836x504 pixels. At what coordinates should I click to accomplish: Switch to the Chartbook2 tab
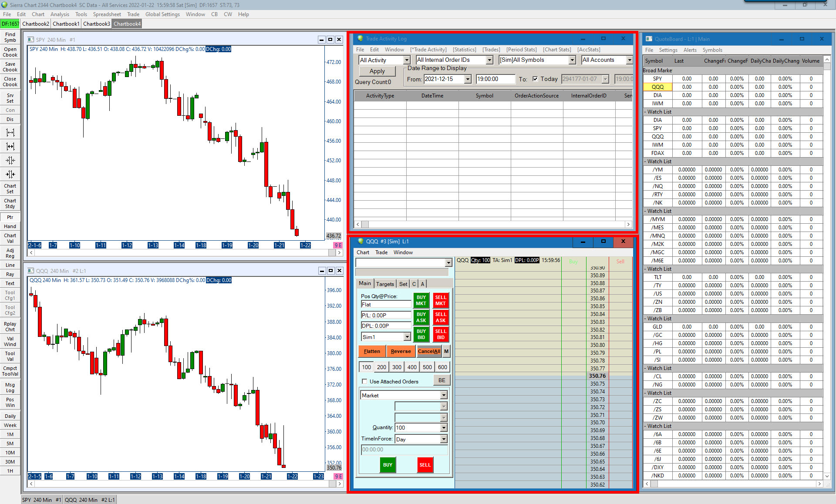pyautogui.click(x=36, y=24)
